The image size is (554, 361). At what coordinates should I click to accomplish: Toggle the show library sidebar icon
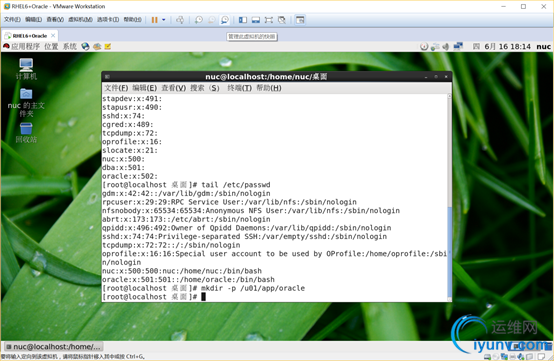tap(243, 20)
